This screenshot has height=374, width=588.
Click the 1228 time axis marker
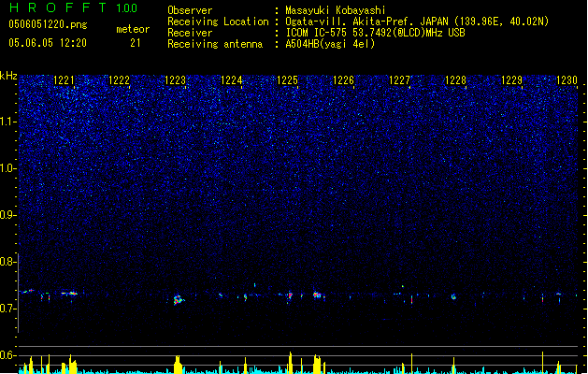coord(455,80)
